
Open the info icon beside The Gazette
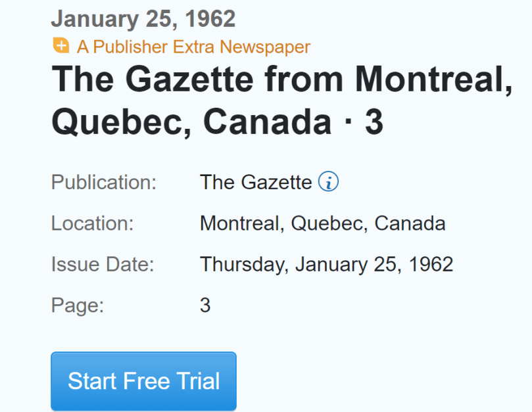[x=328, y=182]
